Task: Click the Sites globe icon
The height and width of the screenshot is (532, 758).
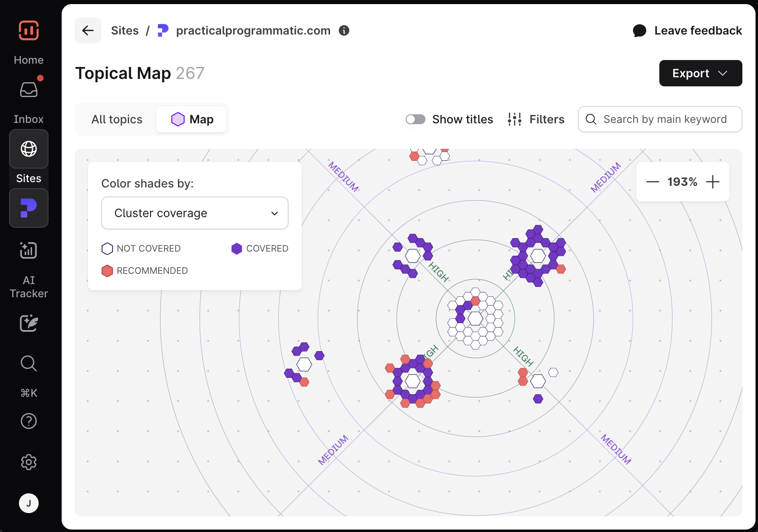Action: coord(29,149)
